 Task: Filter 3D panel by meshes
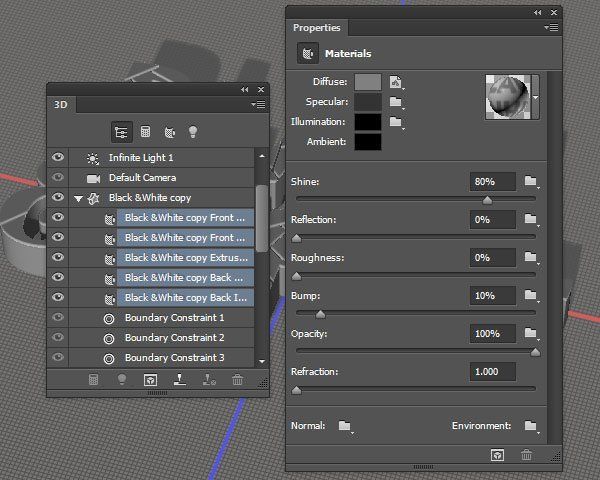pos(145,132)
